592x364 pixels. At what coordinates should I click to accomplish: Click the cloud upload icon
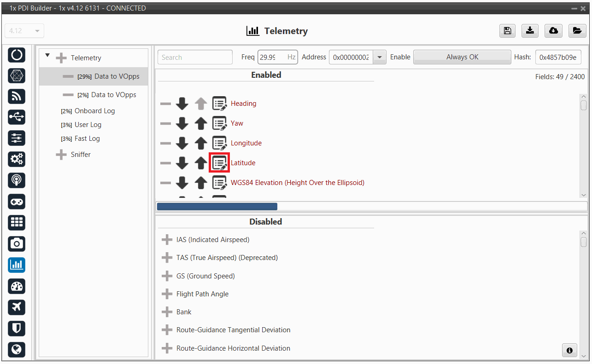click(553, 31)
